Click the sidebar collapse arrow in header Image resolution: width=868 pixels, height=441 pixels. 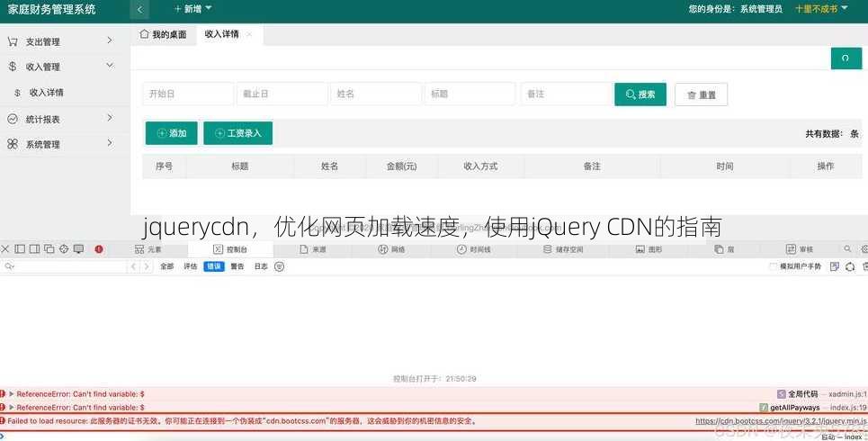coord(139,9)
